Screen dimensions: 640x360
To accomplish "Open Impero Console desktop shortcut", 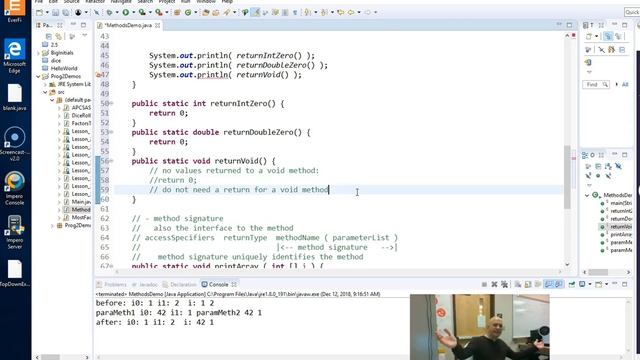I will (x=15, y=188).
